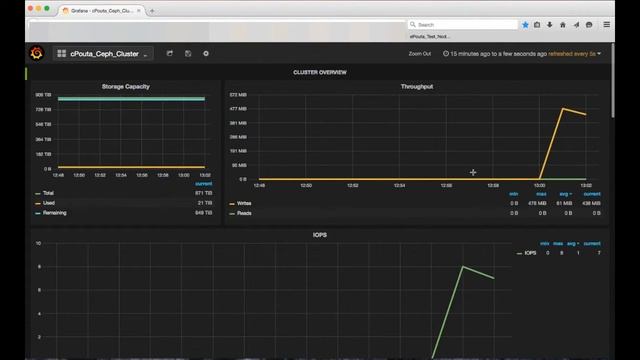This screenshot has width=640, height=360.
Task: Sort IOPS legend by current column
Action: click(x=592, y=244)
